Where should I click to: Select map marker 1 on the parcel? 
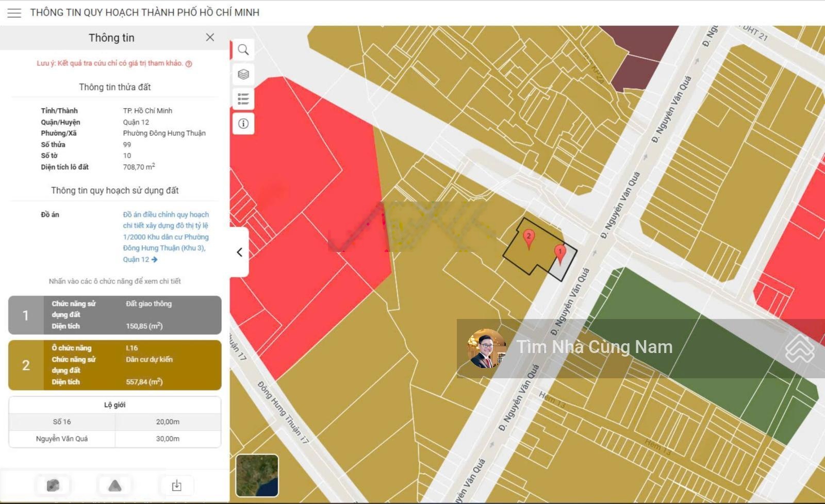pyautogui.click(x=560, y=254)
